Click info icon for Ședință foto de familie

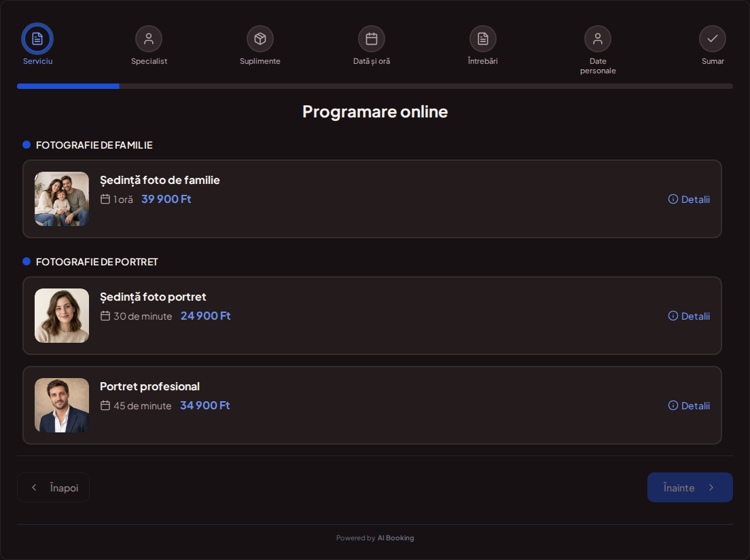673,200
